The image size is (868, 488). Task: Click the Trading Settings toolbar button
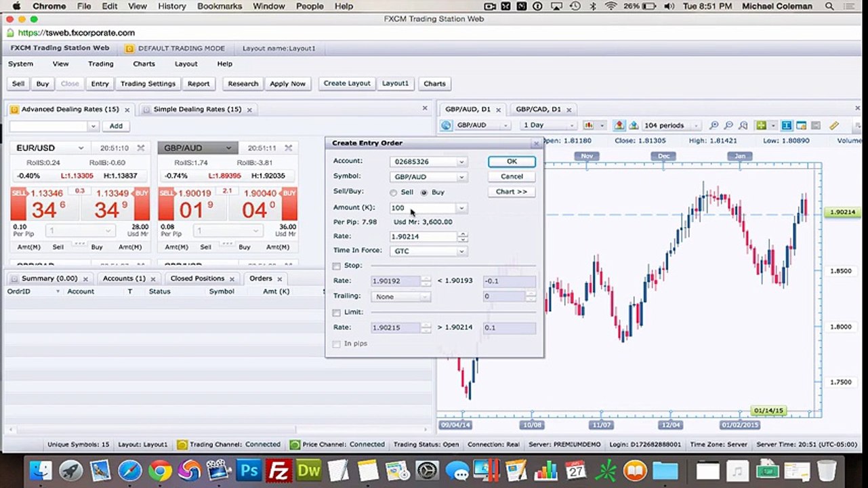click(x=148, y=84)
